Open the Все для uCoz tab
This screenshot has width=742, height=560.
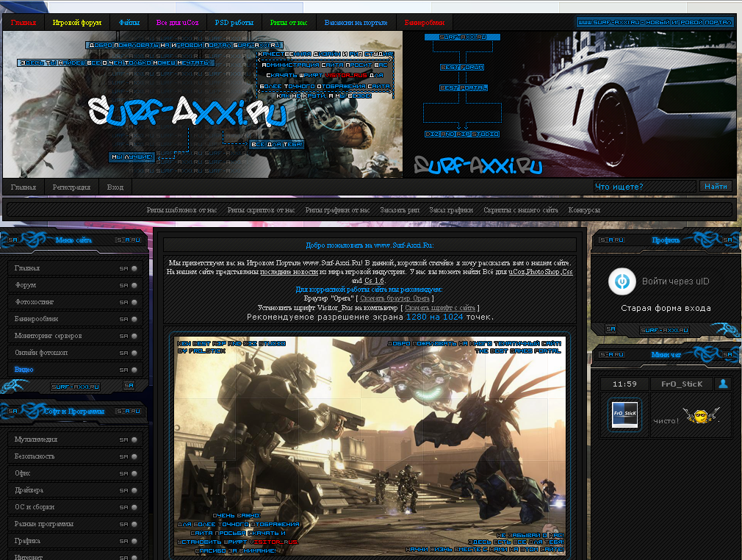pos(178,22)
